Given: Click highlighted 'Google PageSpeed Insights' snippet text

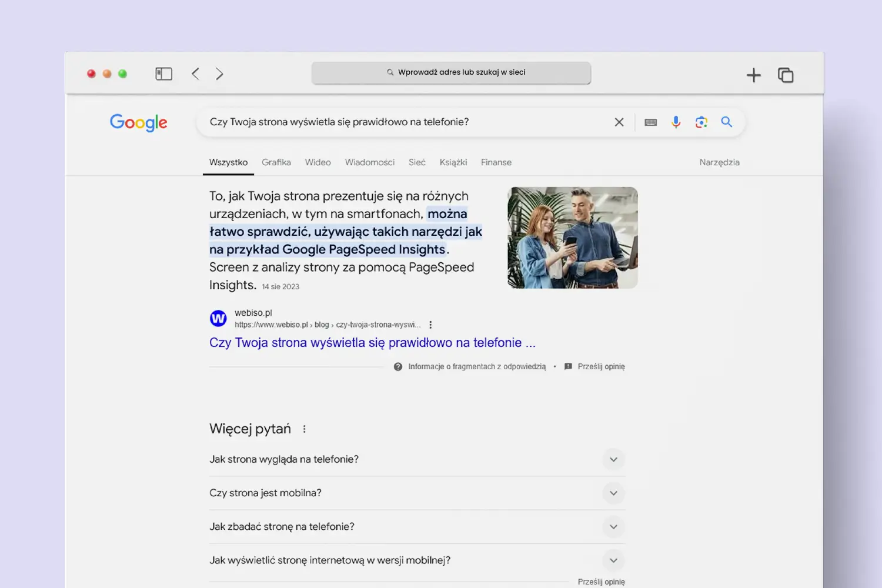Looking at the screenshot, I should 363,249.
